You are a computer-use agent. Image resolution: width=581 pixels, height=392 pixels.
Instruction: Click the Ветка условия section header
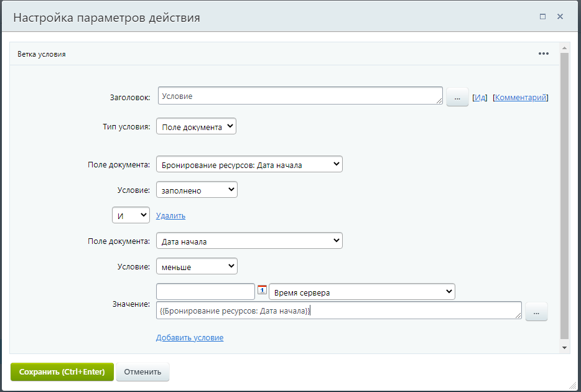(x=284, y=54)
